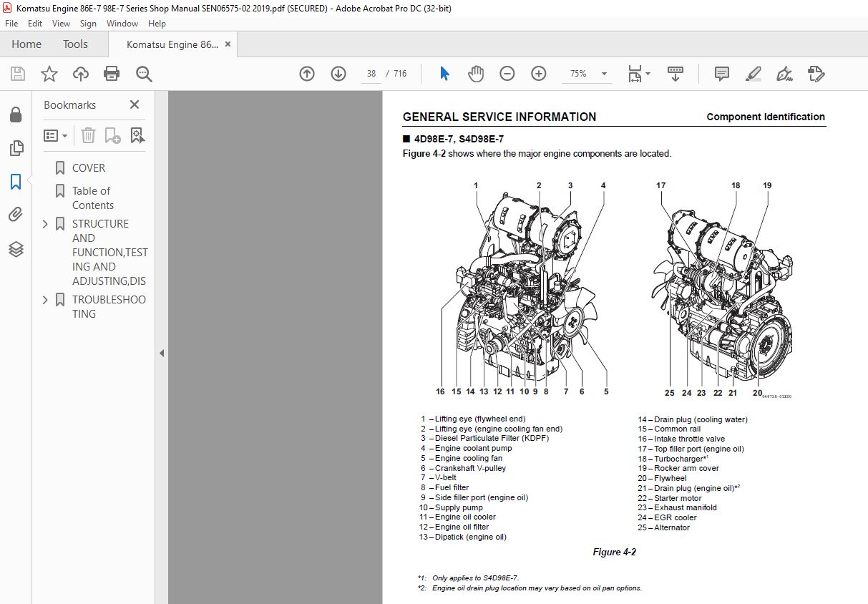Select the arrow Selection tool
Image resolution: width=868 pixels, height=604 pixels.
pos(444,74)
